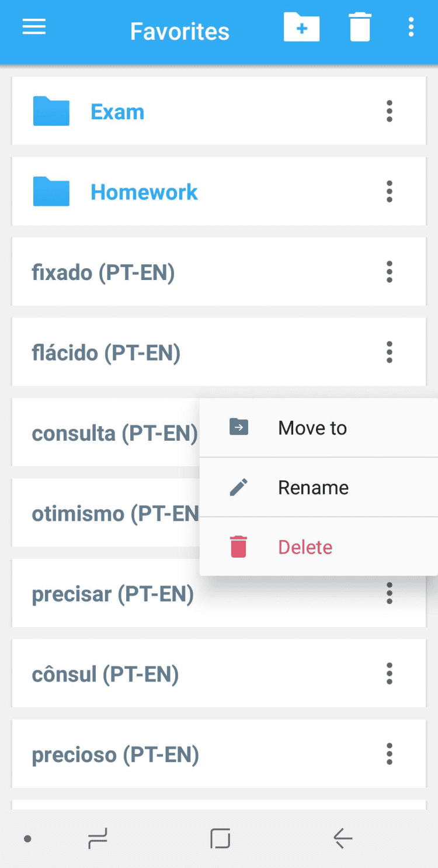Tap the new folder icon

click(301, 27)
